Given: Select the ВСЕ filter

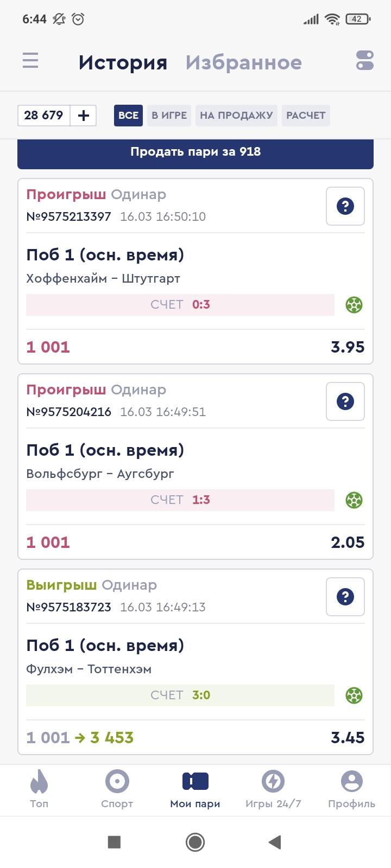Looking at the screenshot, I should tap(128, 116).
